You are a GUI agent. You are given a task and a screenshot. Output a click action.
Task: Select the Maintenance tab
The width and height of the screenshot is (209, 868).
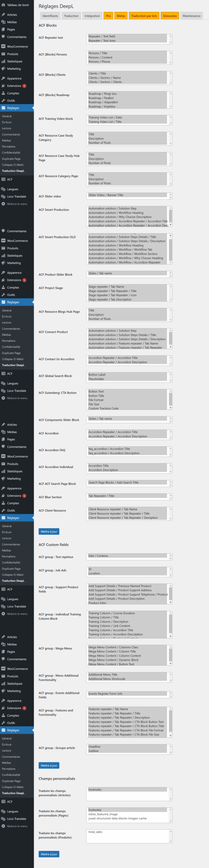(191, 16)
